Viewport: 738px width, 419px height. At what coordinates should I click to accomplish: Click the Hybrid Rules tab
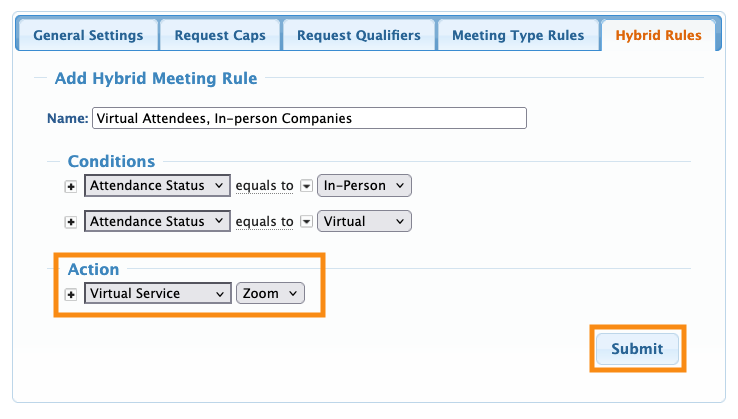tap(658, 36)
